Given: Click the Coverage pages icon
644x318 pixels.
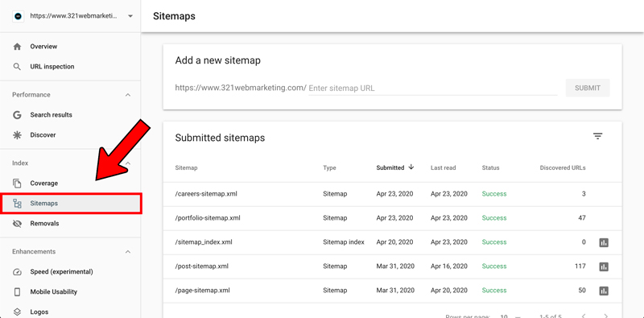Looking at the screenshot, I should (x=17, y=184).
